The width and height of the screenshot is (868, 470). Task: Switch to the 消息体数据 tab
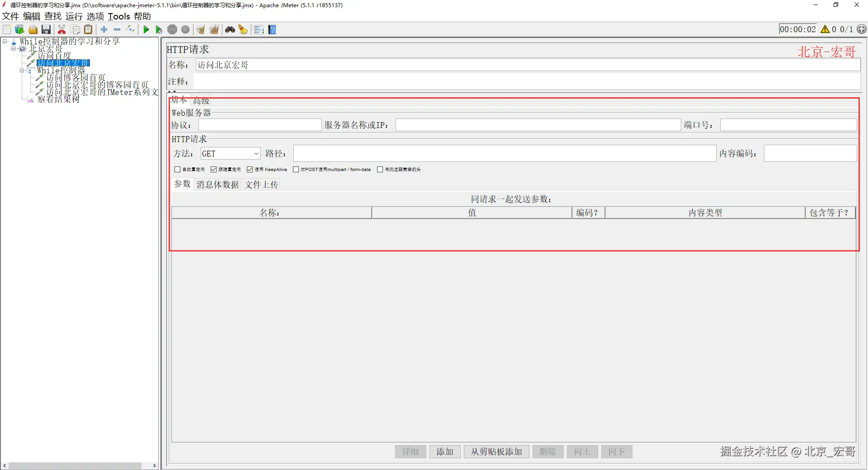click(217, 185)
